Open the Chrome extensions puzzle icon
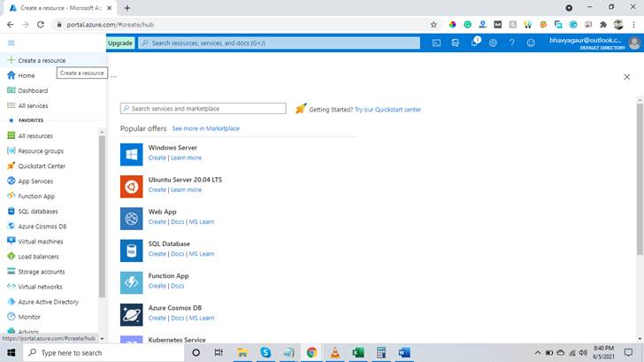The image size is (644, 362). 603,25
